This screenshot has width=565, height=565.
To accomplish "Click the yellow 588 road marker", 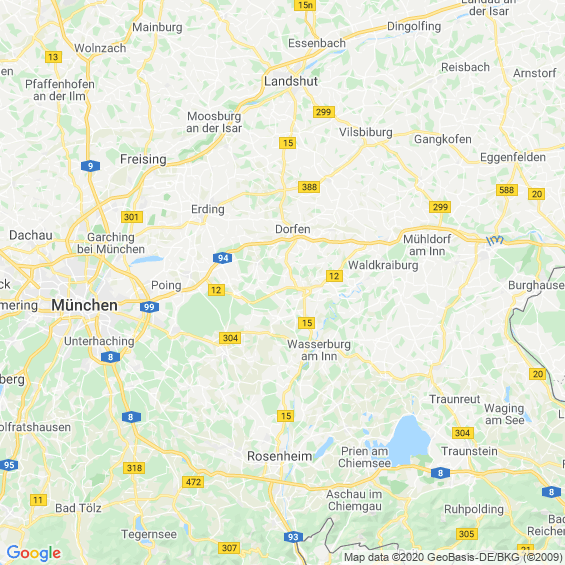I will (x=507, y=190).
